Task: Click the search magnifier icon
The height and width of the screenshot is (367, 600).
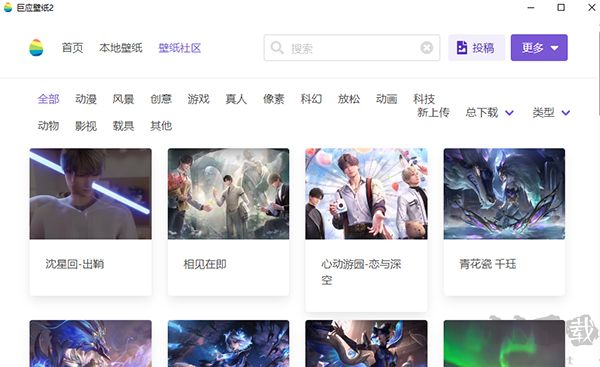Action: tap(277, 48)
